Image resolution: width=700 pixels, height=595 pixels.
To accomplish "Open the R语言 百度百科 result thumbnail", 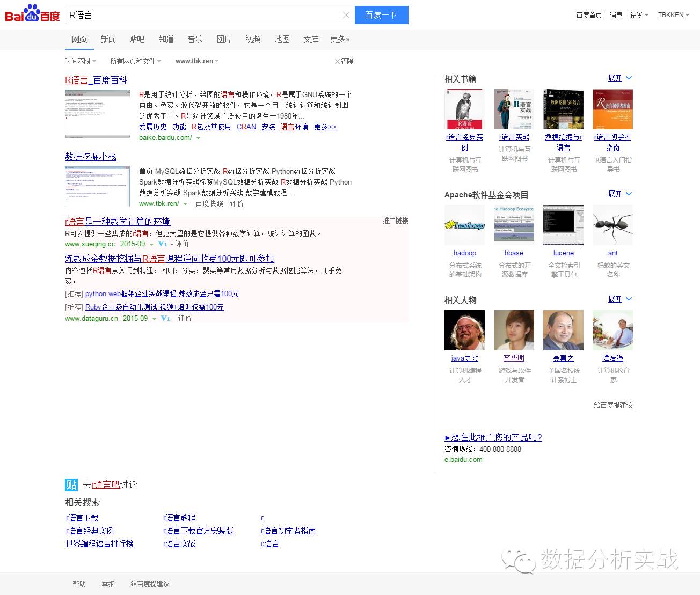I will [97, 114].
